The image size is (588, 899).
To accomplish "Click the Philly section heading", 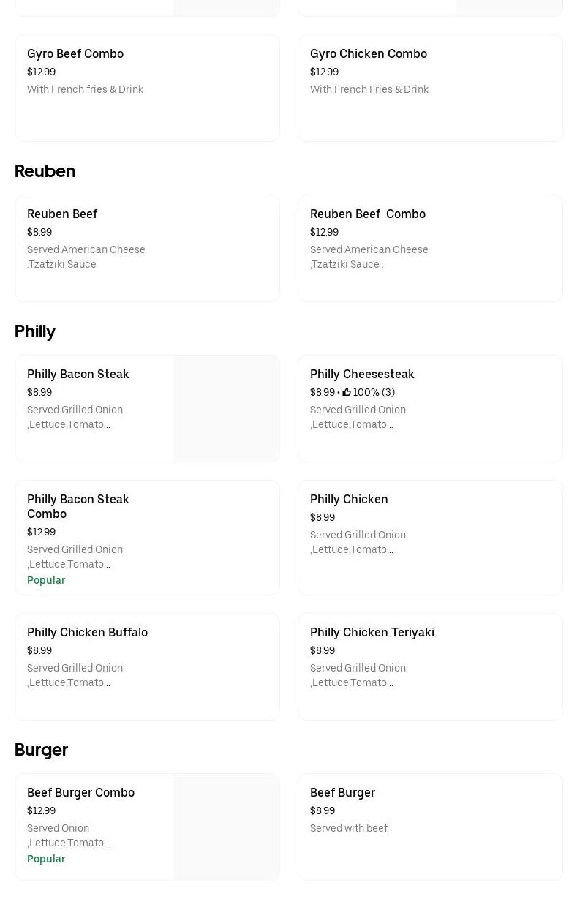I will pyautogui.click(x=35, y=331).
